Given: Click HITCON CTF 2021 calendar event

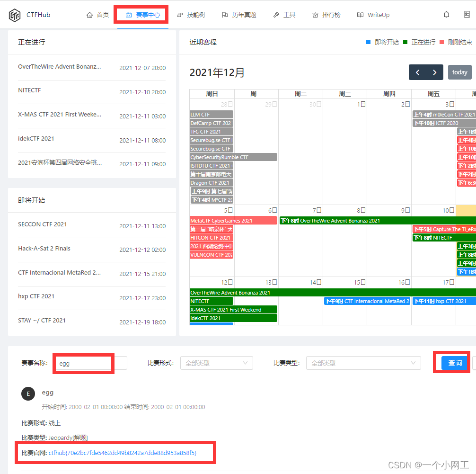Looking at the screenshot, I should point(212,238).
